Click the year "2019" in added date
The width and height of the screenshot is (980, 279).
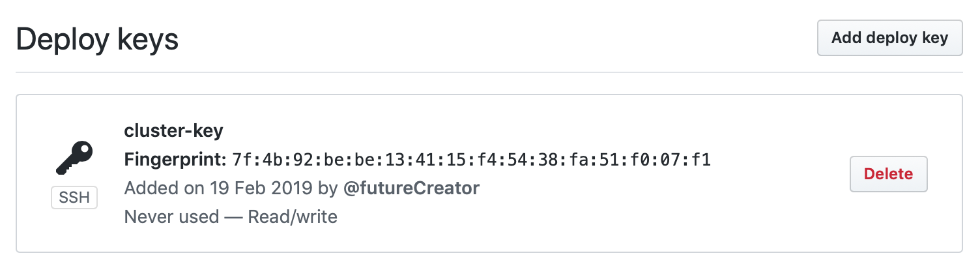[289, 189]
